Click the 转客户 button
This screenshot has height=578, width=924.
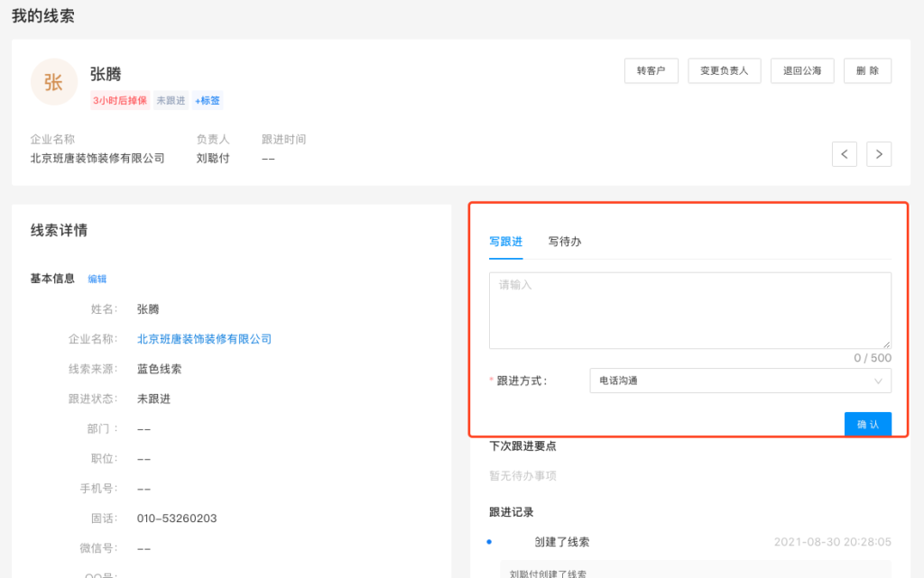pyautogui.click(x=651, y=70)
